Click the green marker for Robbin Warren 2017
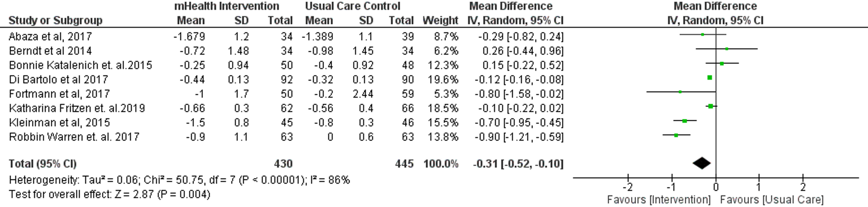Screen dimensions: 868x207 pos(676,135)
